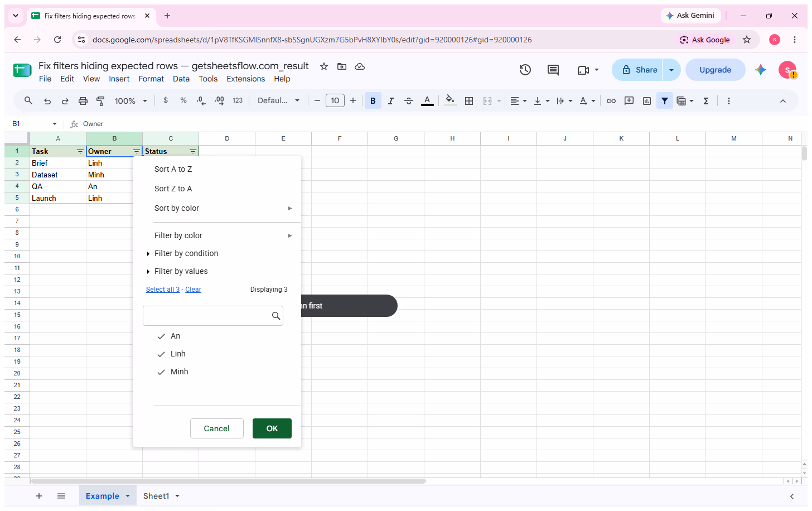Click the Select all 3 link
This screenshot has height=511, width=812.
pos(163,290)
